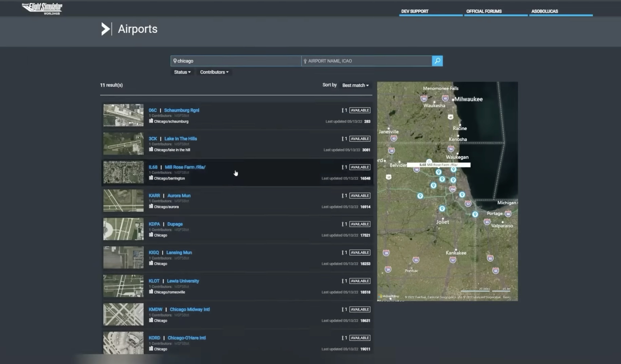Open the Chicago-O'Hare Intl link

[x=186, y=338]
